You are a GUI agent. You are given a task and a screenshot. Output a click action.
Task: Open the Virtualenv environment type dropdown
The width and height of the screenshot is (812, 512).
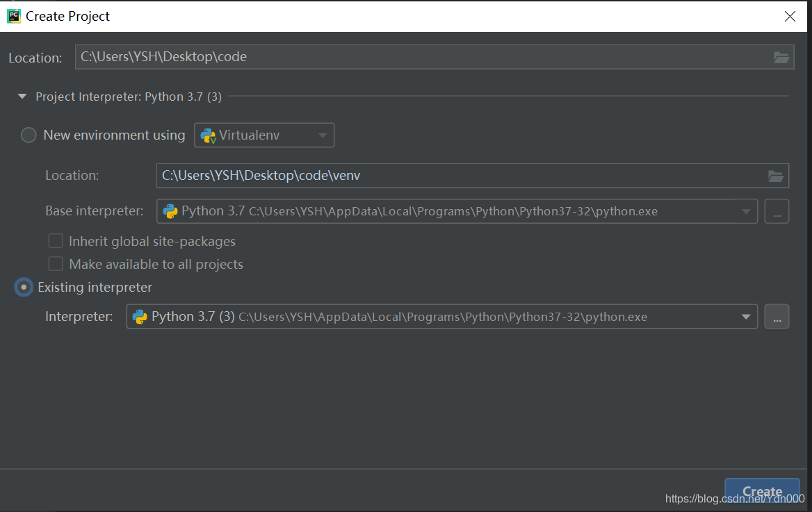tap(264, 135)
